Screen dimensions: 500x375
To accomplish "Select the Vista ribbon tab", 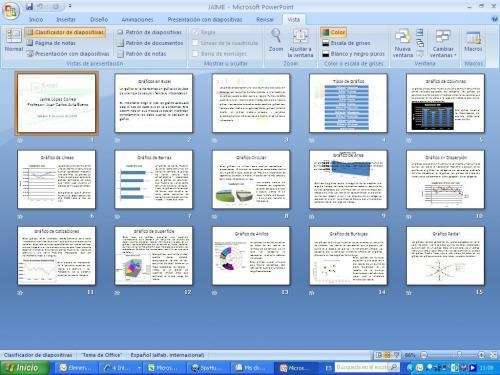I will [x=294, y=20].
